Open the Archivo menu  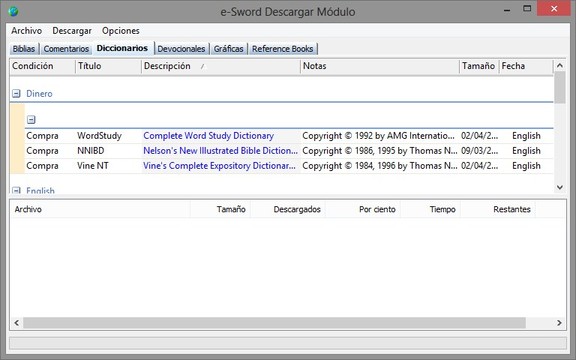26,30
